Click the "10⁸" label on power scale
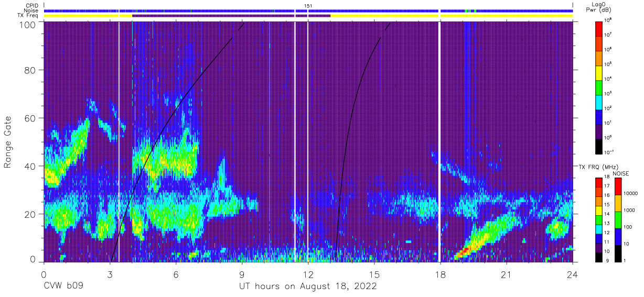The width and height of the screenshot is (644, 297). point(608,20)
